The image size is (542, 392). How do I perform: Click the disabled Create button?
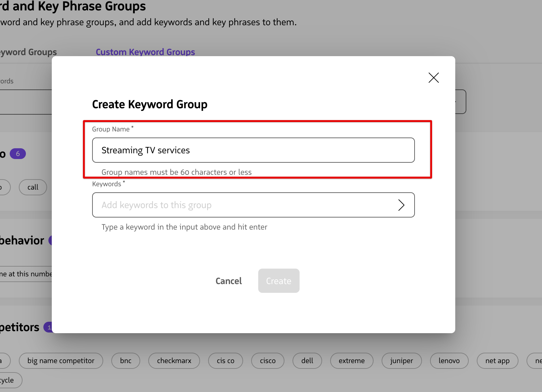tap(278, 281)
